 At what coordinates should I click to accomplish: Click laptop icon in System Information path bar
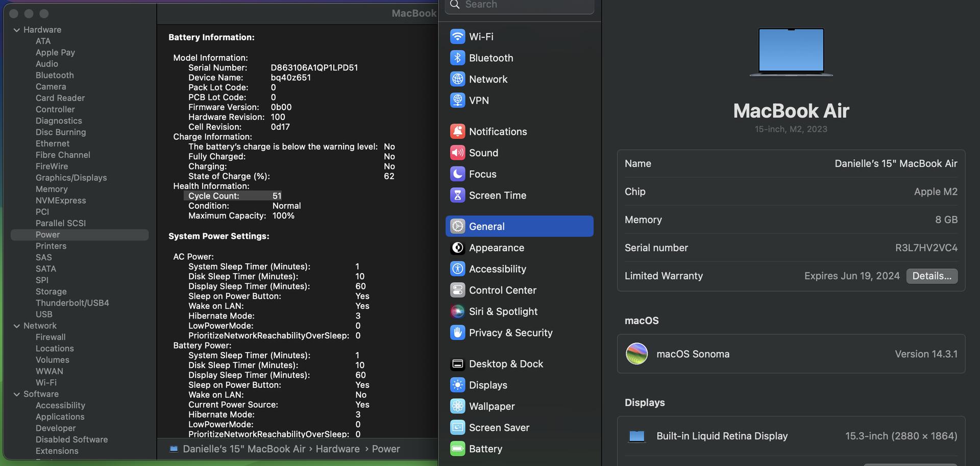[174, 449]
